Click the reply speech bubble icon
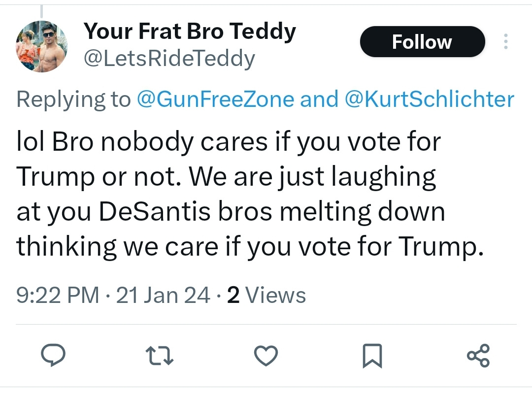Image resolution: width=532 pixels, height=397 pixels. [x=53, y=355]
